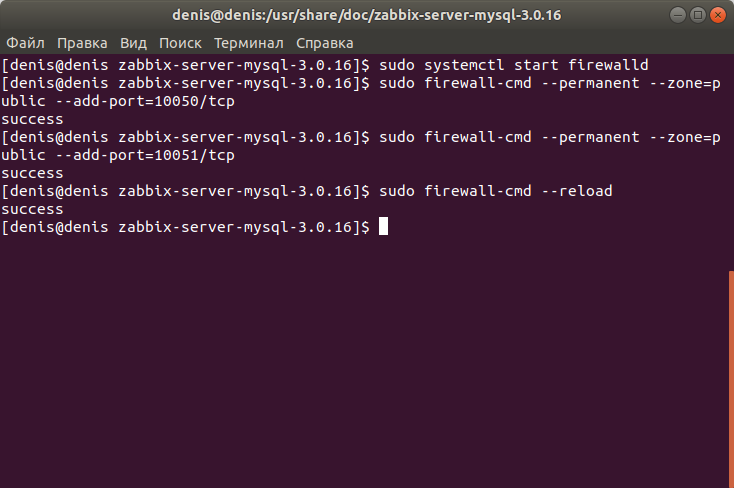Click the success output below --reload
Viewport: 734px width, 488px height.
[32, 209]
